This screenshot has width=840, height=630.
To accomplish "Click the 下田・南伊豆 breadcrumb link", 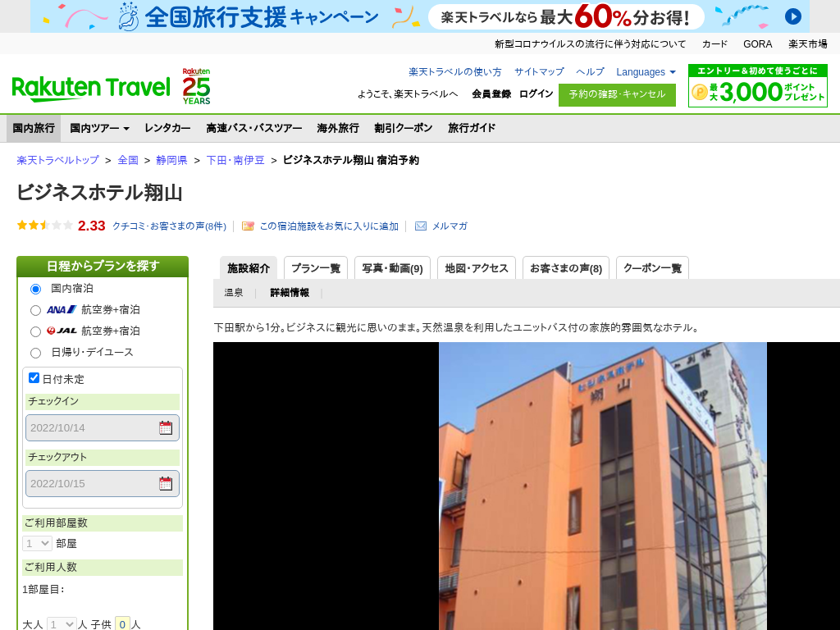I will (235, 160).
